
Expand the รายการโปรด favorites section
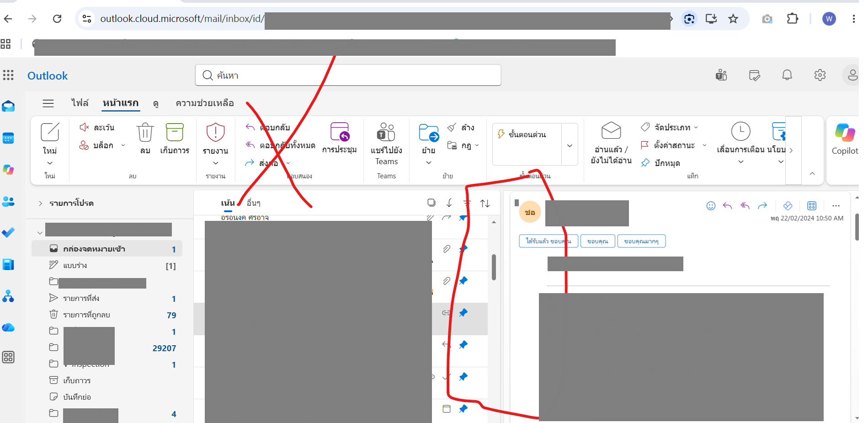(x=40, y=203)
